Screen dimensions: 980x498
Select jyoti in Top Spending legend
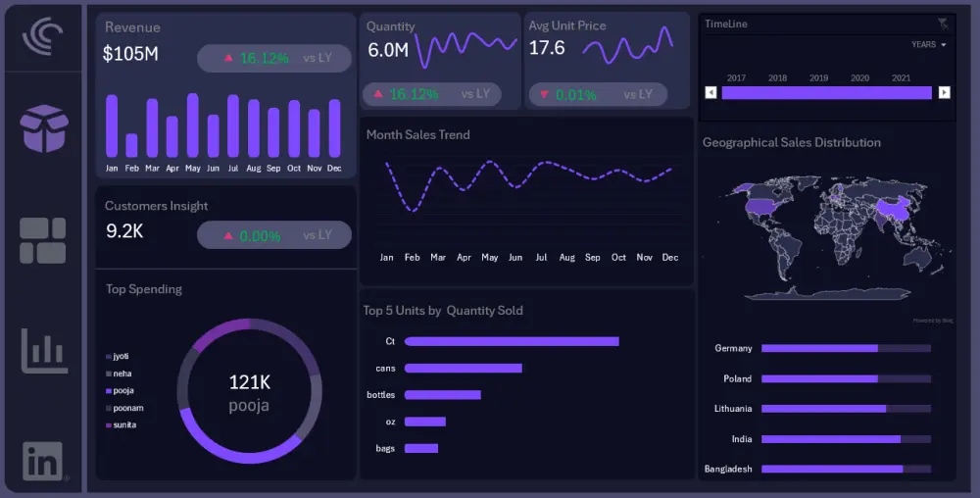click(x=118, y=356)
